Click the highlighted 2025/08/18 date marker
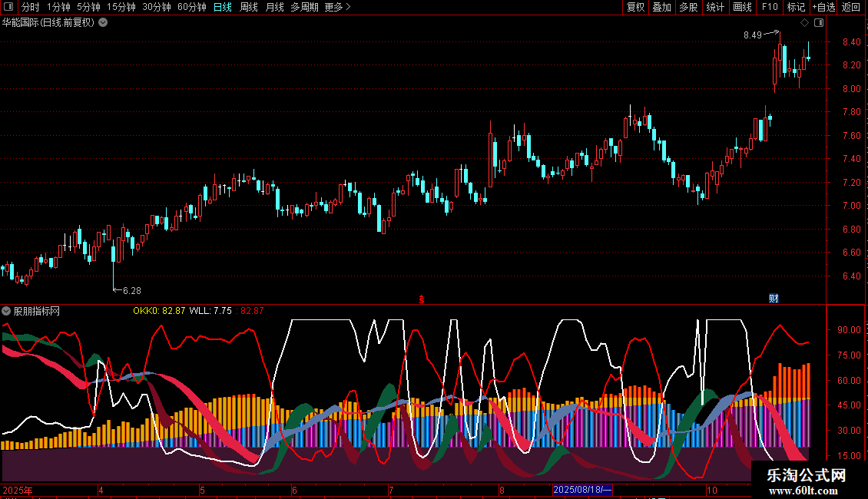868x499 pixels. pos(582,490)
